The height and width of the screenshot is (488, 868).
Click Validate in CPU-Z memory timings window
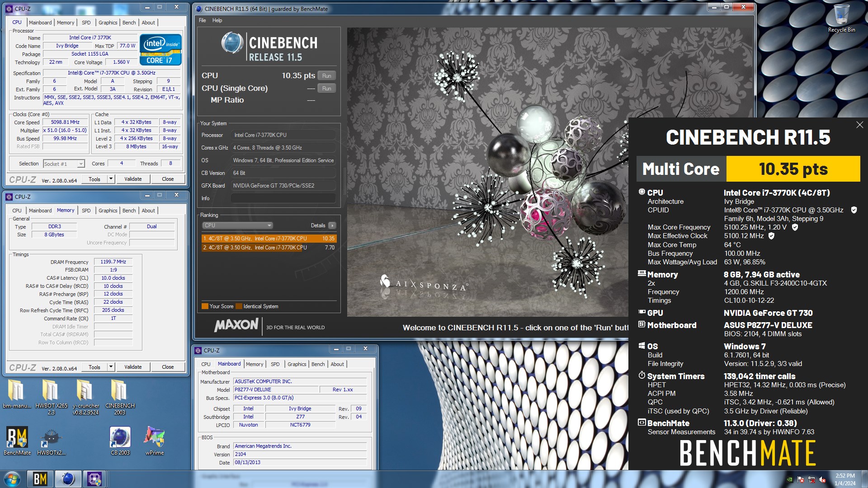tap(133, 367)
